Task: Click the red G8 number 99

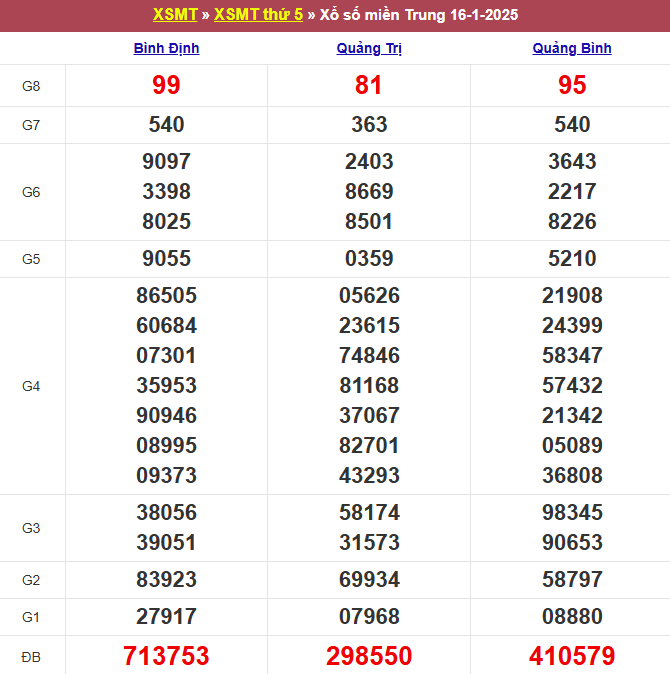Action: (x=166, y=86)
